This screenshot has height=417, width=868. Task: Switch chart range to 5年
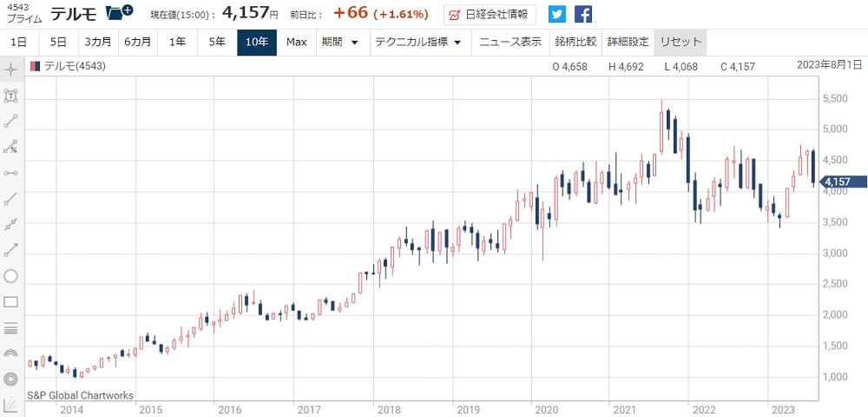point(217,43)
